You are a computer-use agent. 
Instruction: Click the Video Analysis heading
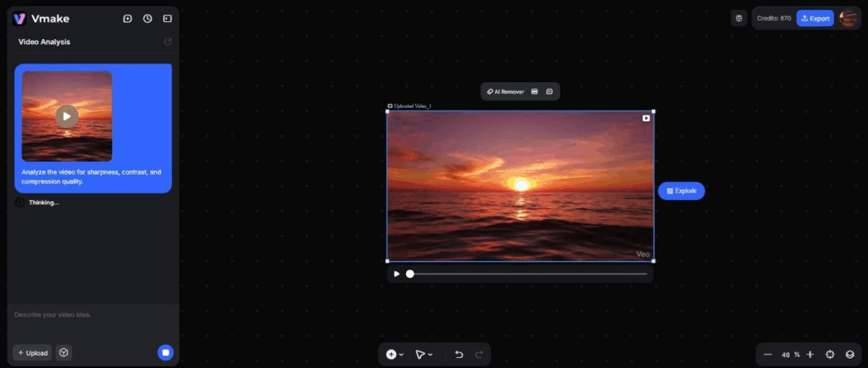pos(44,42)
